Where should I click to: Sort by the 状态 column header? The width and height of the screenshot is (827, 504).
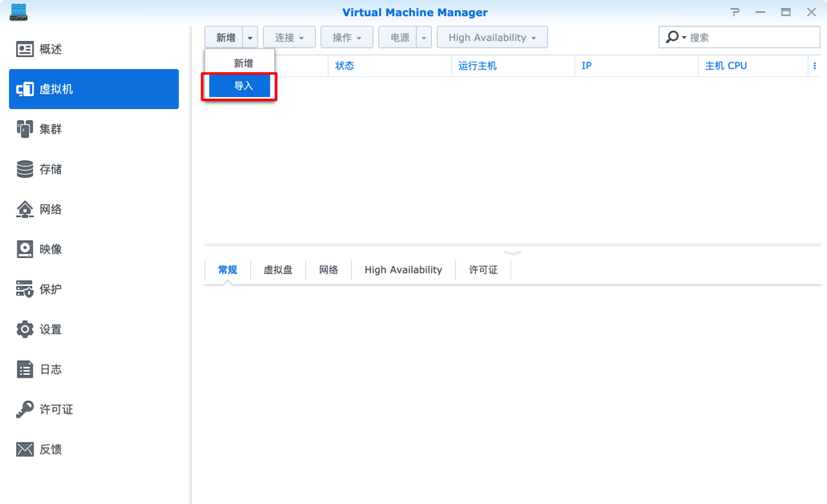389,66
